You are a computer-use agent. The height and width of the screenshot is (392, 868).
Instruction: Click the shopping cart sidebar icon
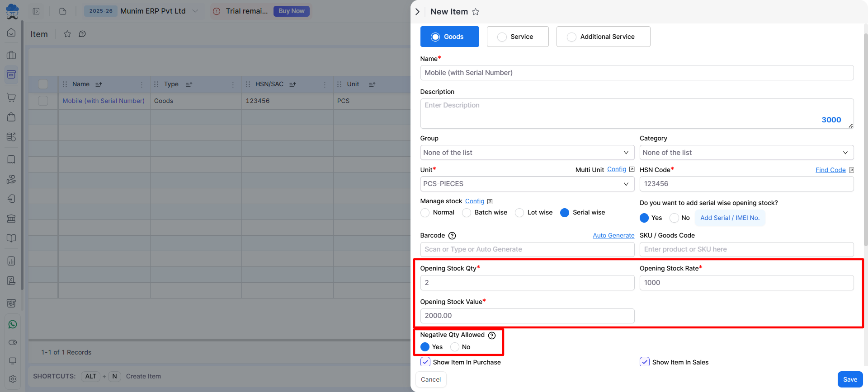[11, 98]
